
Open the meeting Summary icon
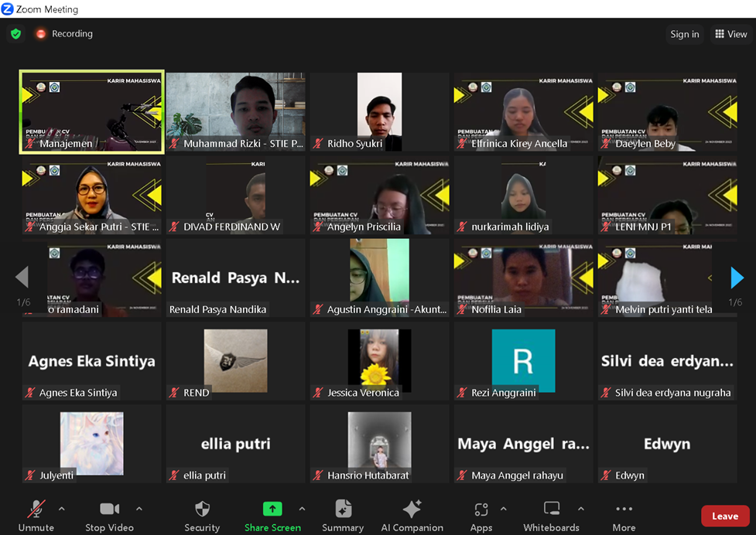(x=343, y=509)
